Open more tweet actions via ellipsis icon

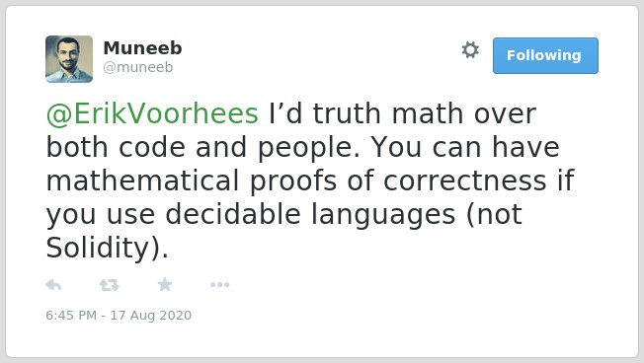(x=219, y=285)
